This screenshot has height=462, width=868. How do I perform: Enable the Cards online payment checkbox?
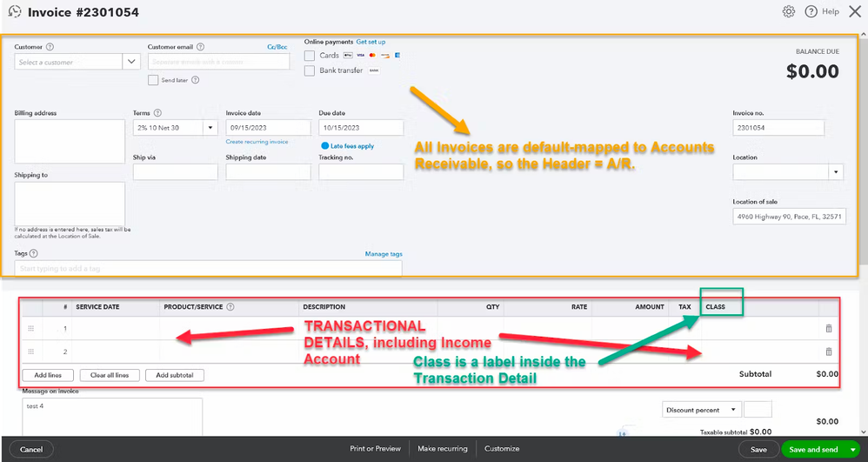[310, 56]
